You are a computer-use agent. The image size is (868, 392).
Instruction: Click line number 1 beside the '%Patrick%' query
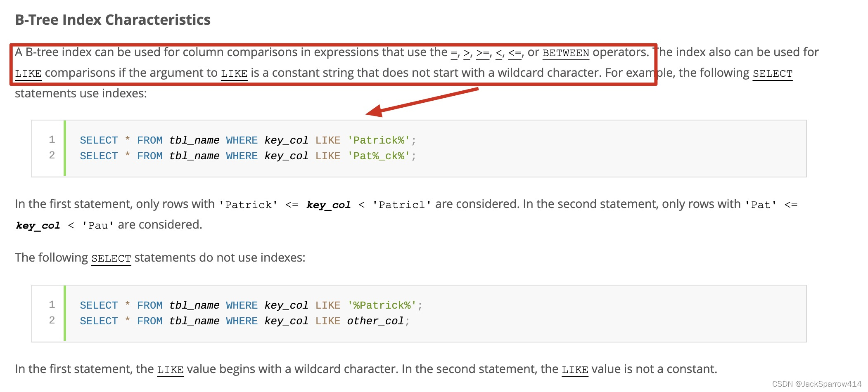point(52,305)
